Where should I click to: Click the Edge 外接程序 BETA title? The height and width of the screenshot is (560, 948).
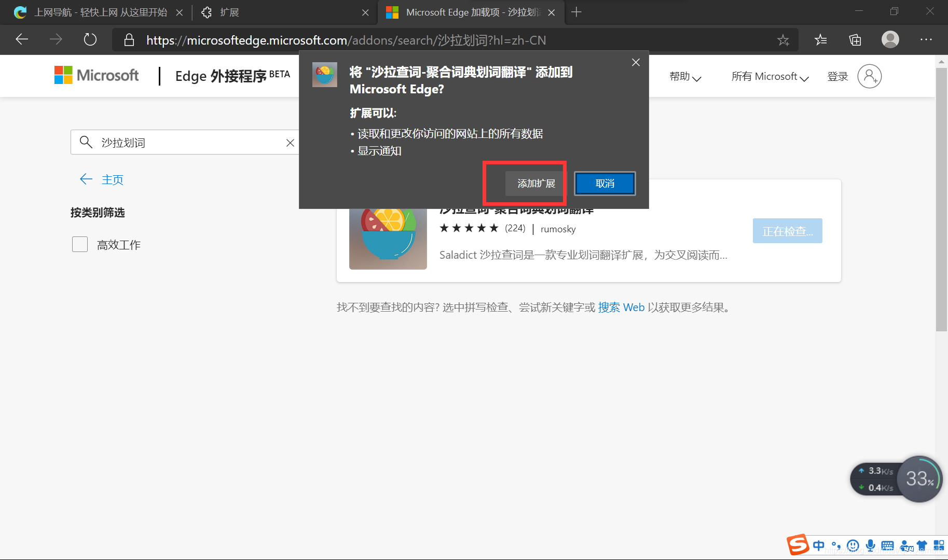[232, 76]
